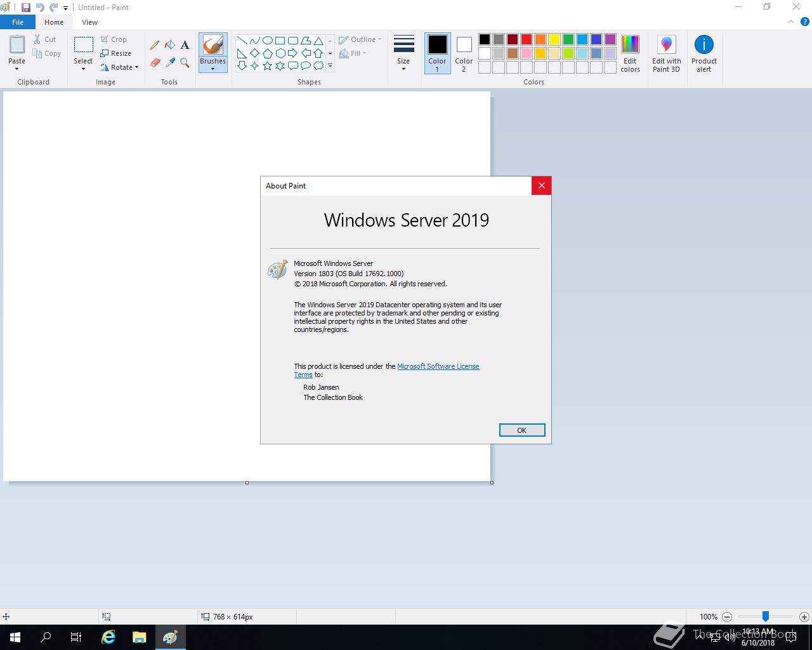The height and width of the screenshot is (650, 812).
Task: Open Edit colors dialog
Action: point(630,53)
